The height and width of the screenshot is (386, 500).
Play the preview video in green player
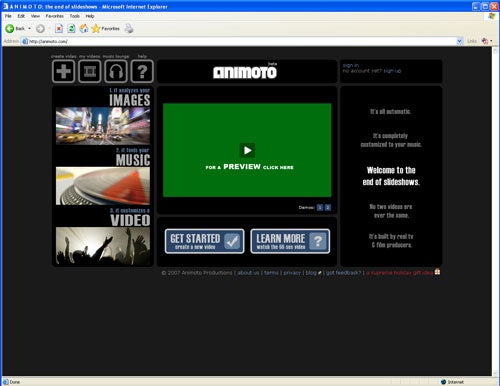(247, 150)
